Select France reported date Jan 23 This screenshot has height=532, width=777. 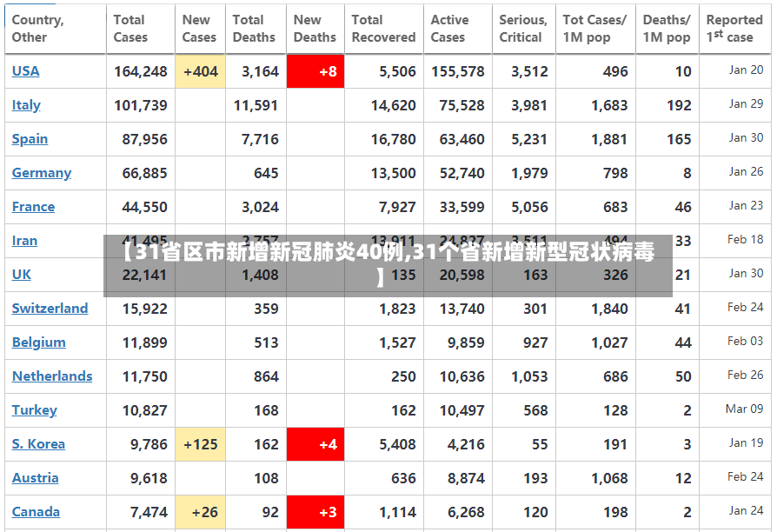click(746, 206)
